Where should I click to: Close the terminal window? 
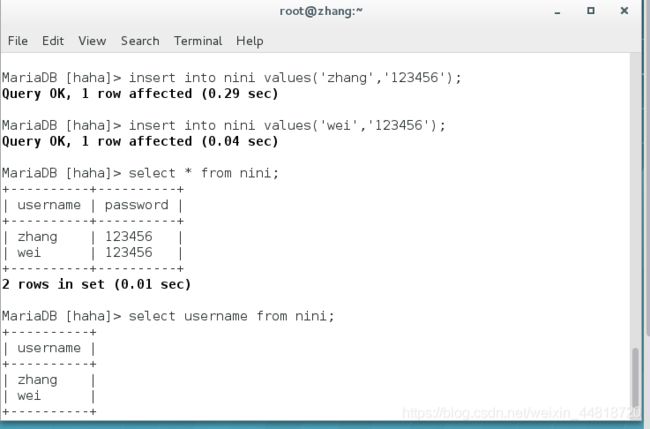[x=624, y=11]
